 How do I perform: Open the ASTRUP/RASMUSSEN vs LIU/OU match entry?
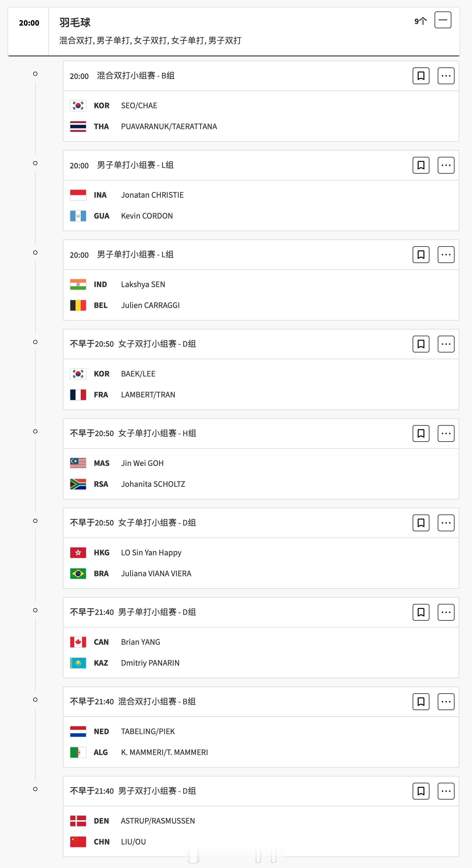[x=261, y=831]
